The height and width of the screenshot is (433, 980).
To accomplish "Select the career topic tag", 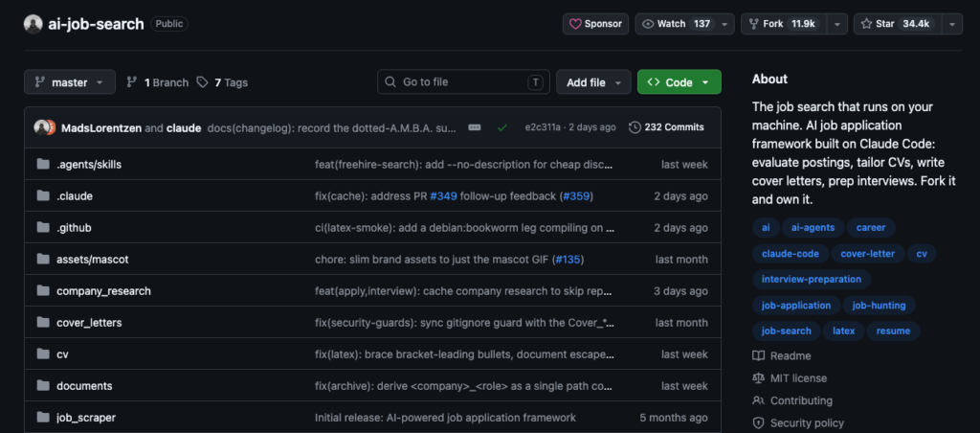I will coord(871,228).
